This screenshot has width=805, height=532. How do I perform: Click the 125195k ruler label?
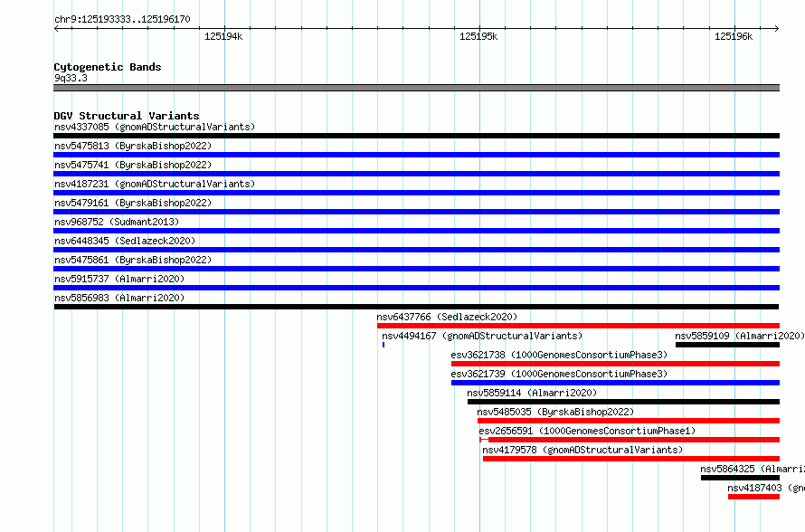pyautogui.click(x=478, y=36)
